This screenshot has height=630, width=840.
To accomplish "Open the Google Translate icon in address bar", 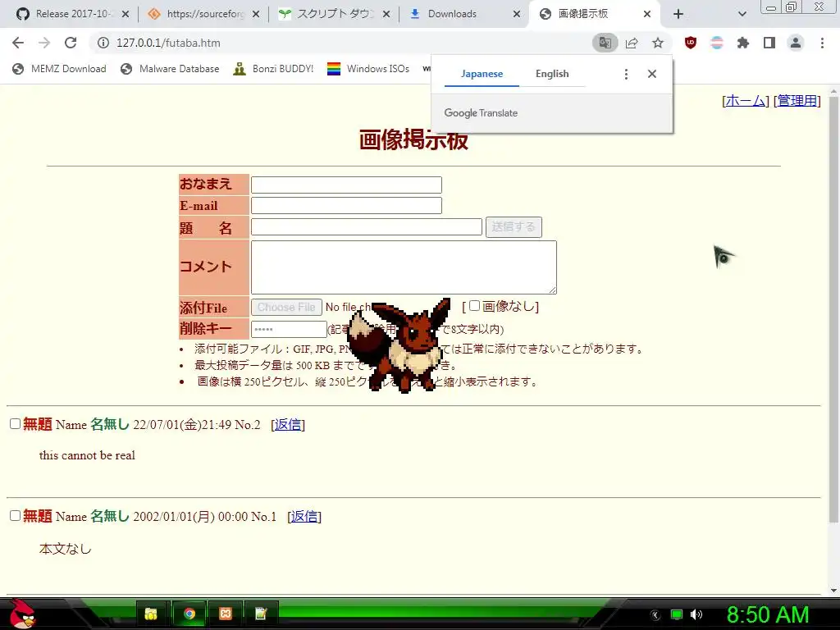I will coord(605,43).
